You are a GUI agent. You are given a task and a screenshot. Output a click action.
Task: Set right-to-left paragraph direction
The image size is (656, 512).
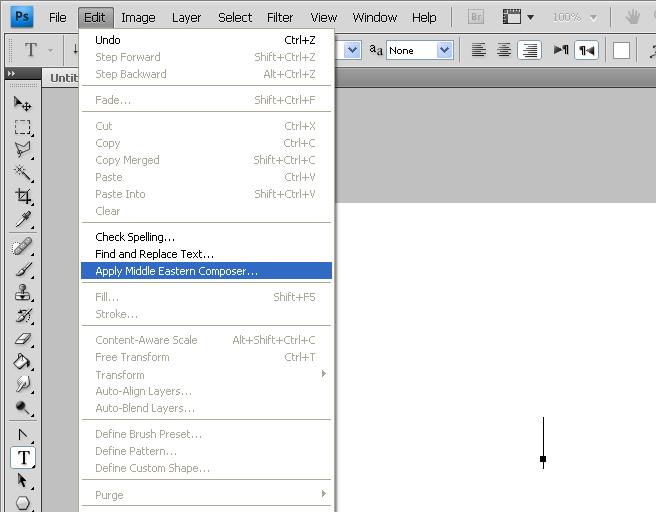pos(587,50)
